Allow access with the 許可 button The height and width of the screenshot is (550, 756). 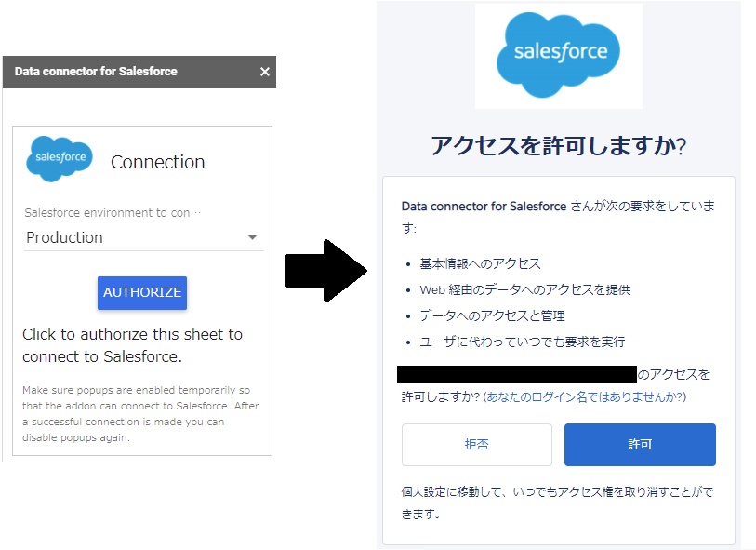(x=640, y=444)
